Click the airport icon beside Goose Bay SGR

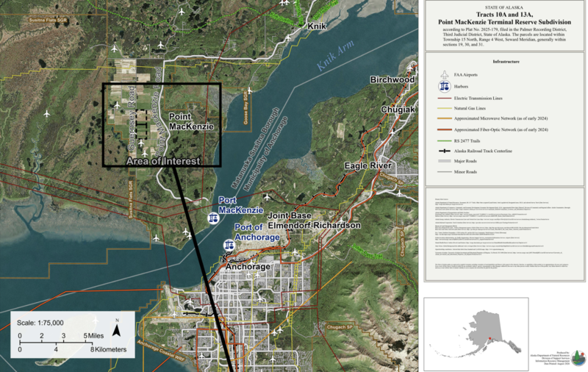tap(250, 90)
